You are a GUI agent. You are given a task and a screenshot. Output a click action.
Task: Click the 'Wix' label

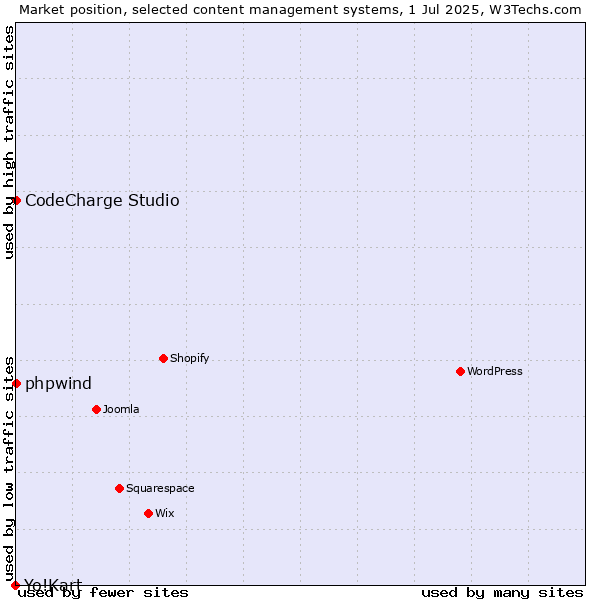click(x=165, y=513)
